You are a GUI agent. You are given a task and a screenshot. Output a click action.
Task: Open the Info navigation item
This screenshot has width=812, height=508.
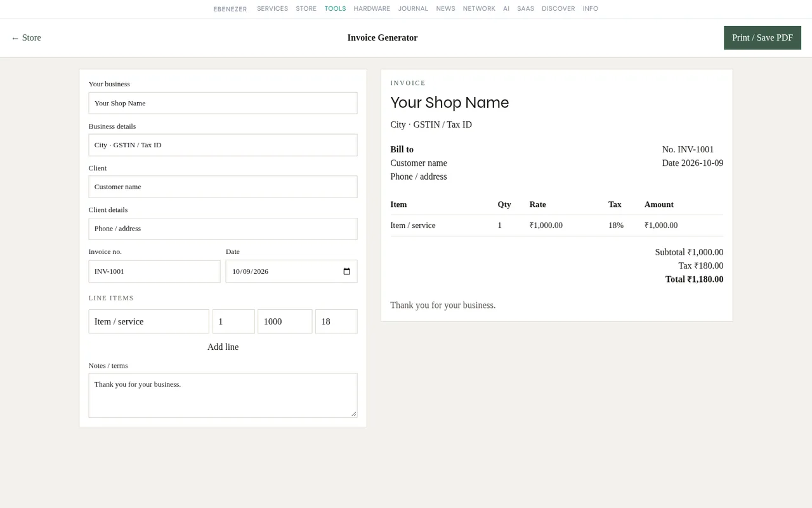coord(591,9)
